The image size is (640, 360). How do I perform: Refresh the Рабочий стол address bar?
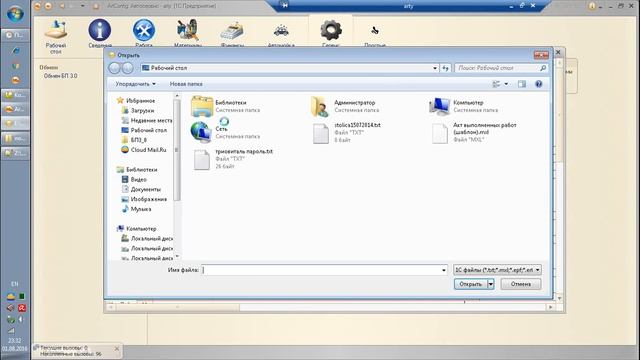pos(445,68)
